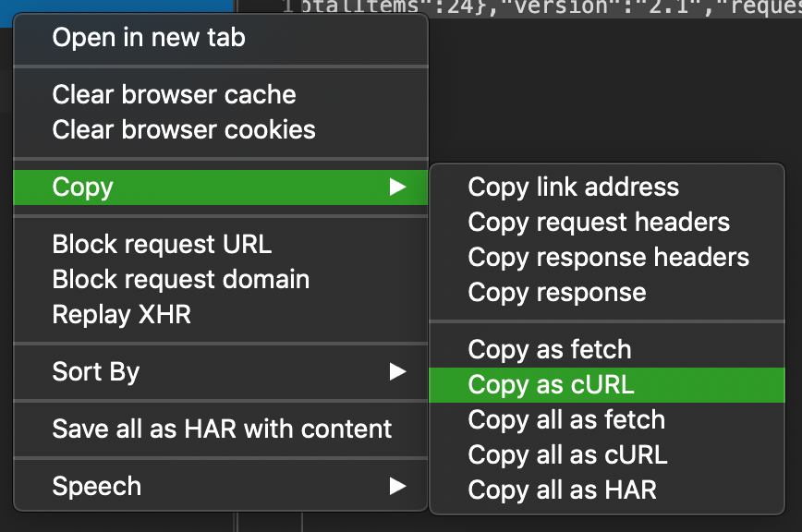Screen dimensions: 802x532
Task: Copy the response headers
Action: (608, 257)
